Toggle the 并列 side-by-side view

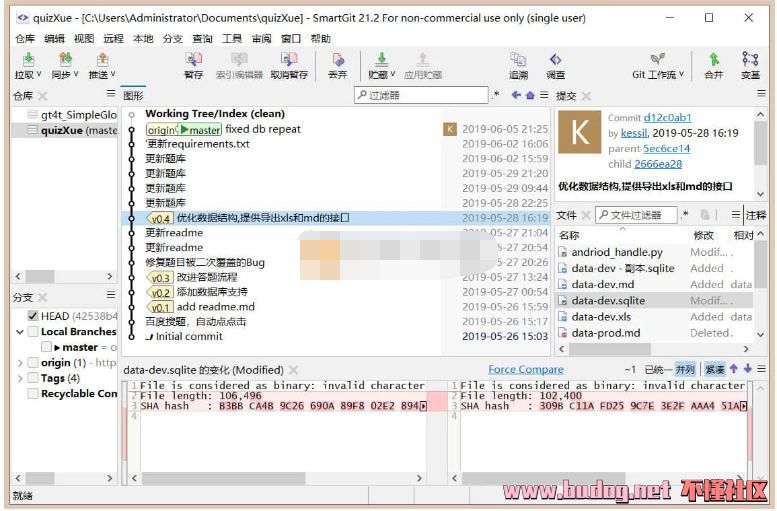(685, 369)
